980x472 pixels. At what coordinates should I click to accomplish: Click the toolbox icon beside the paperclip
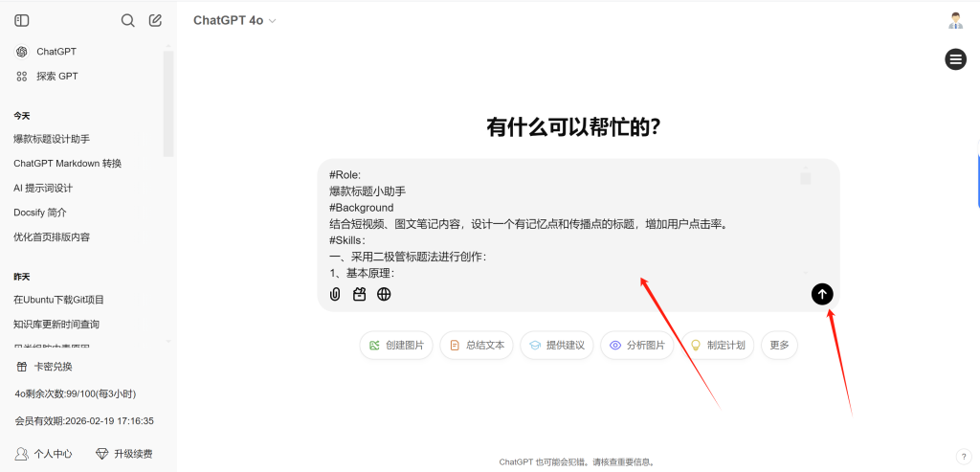pyautogui.click(x=360, y=295)
